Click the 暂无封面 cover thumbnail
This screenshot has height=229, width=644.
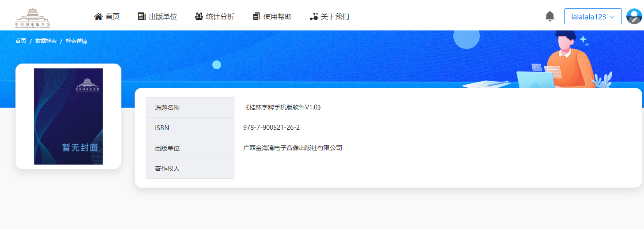coord(68,116)
